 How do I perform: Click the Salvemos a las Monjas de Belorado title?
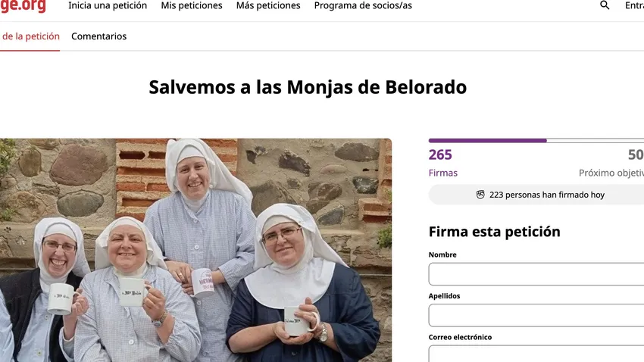coord(308,87)
